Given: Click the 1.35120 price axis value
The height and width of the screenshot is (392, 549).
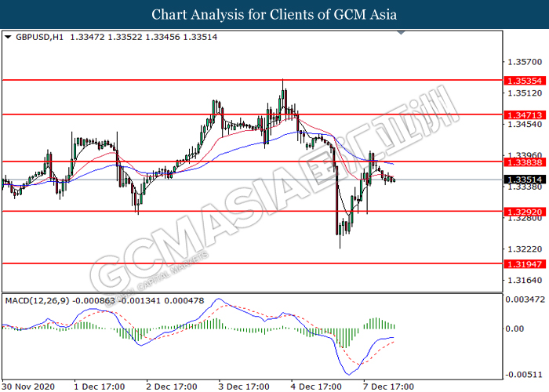Looking at the screenshot, I should [525, 93].
